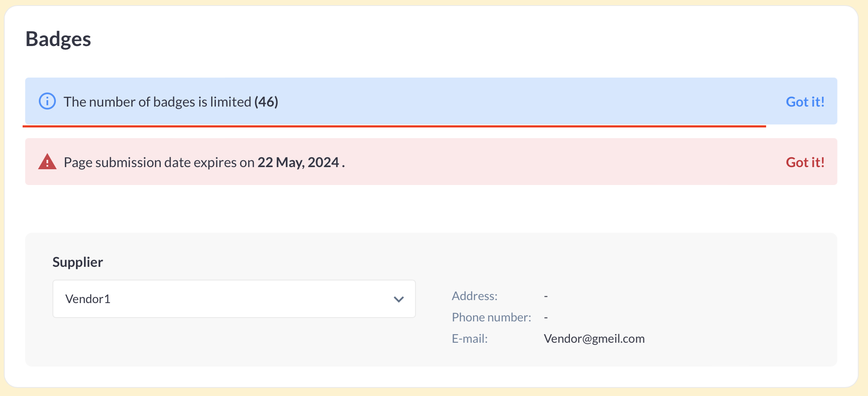Click the Address label
868x396 pixels.
point(474,296)
